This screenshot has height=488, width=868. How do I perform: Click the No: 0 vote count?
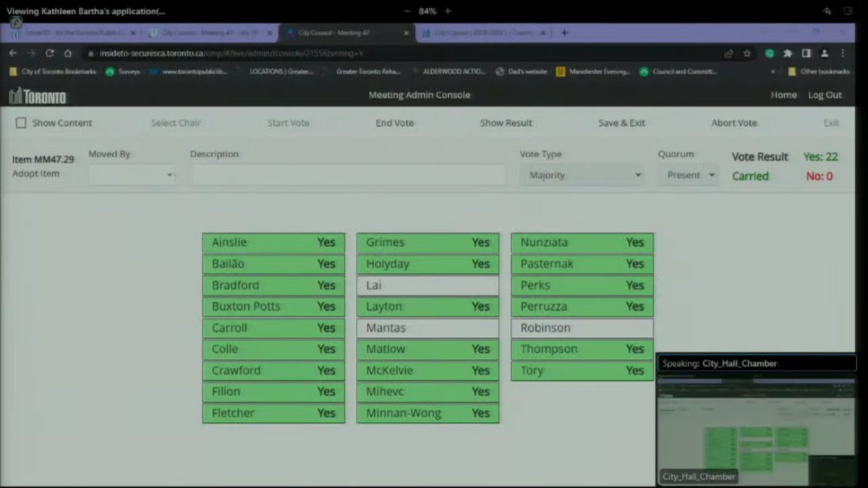click(820, 176)
